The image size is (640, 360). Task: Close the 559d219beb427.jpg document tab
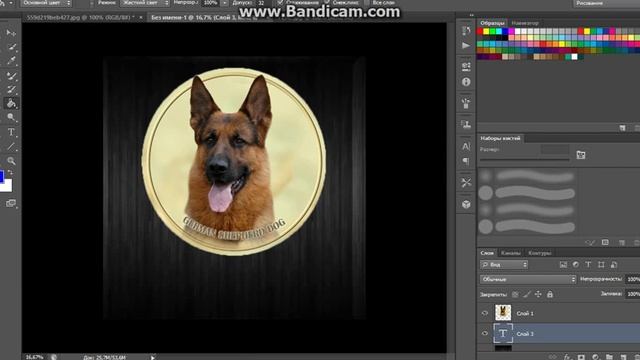tap(141, 18)
